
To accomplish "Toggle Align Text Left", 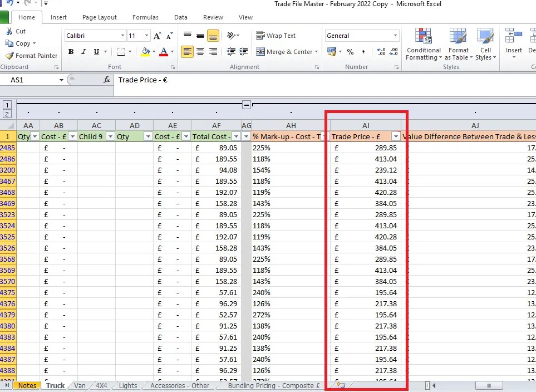I will click(188, 52).
